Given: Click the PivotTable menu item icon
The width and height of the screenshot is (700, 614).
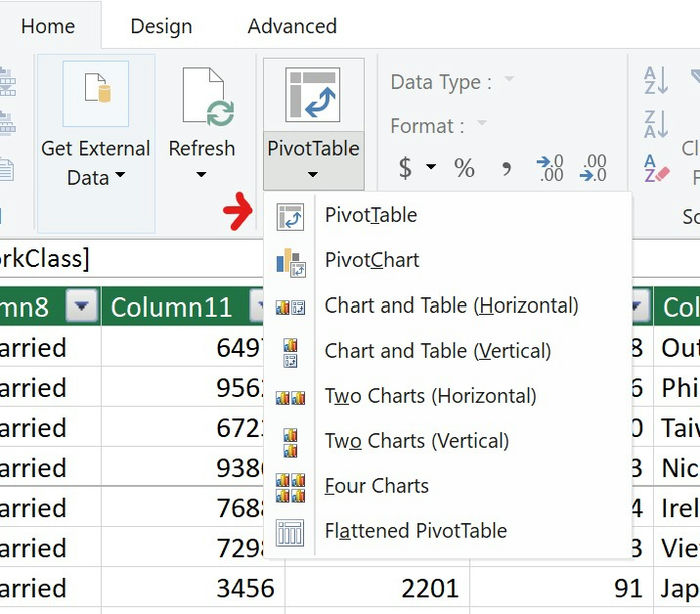Looking at the screenshot, I should pyautogui.click(x=290, y=217).
